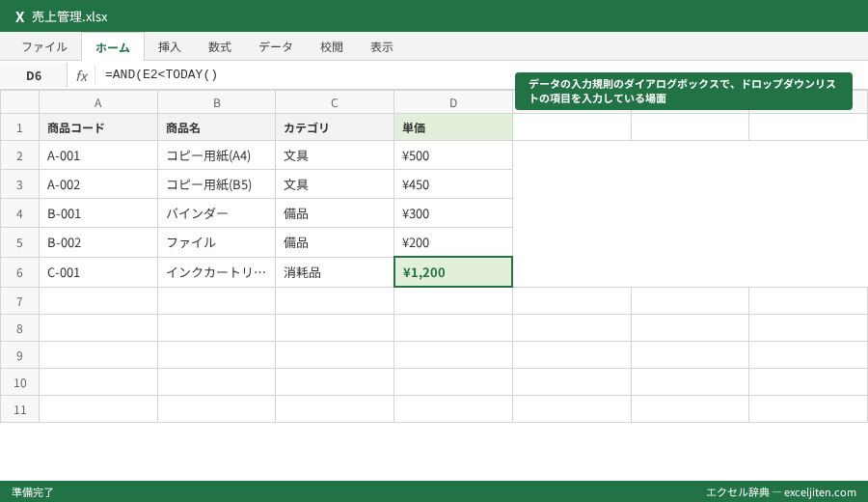The width and height of the screenshot is (868, 502).
Task: Select cell containing A-002
Action: point(98,184)
